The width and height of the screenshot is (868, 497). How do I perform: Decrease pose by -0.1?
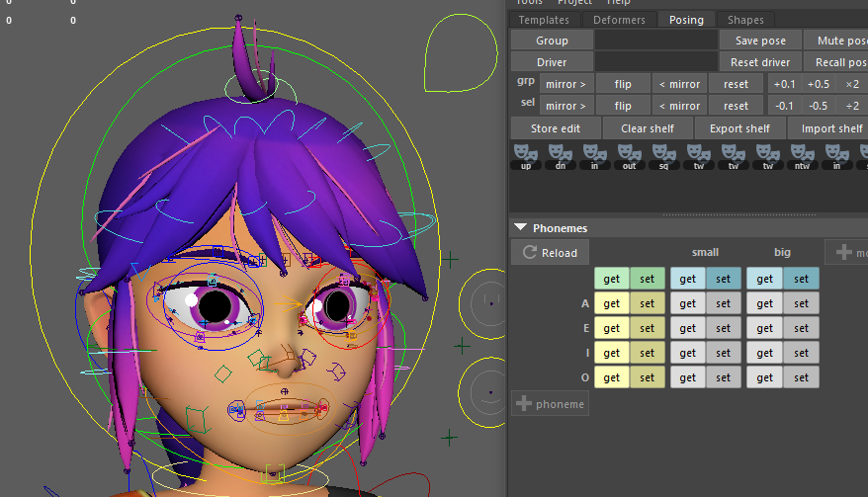(x=784, y=106)
